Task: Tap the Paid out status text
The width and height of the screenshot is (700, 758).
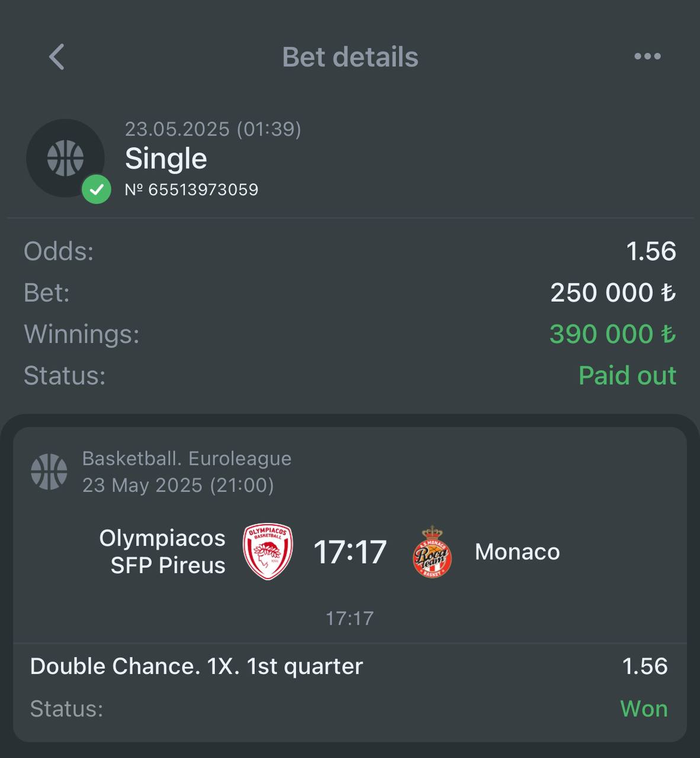Action: (627, 375)
